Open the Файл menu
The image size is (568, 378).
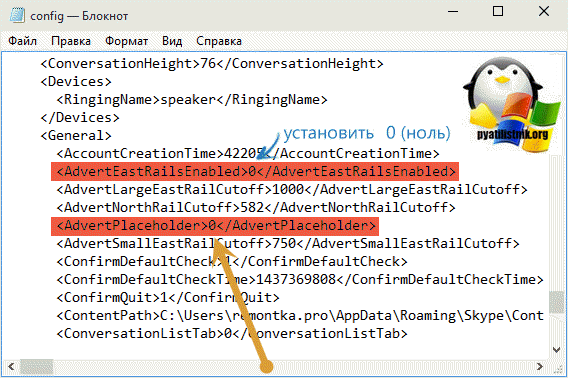coord(22,41)
